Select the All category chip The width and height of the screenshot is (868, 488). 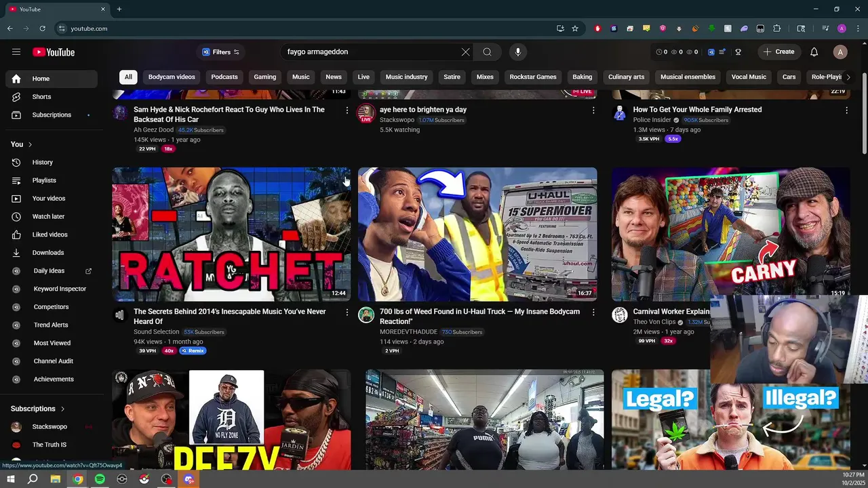click(x=128, y=77)
